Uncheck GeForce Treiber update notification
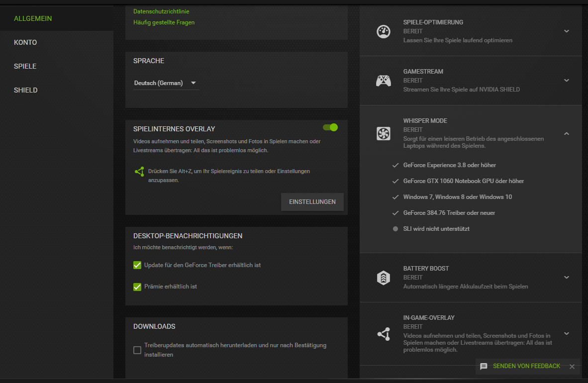The width and height of the screenshot is (588, 383). click(x=137, y=265)
